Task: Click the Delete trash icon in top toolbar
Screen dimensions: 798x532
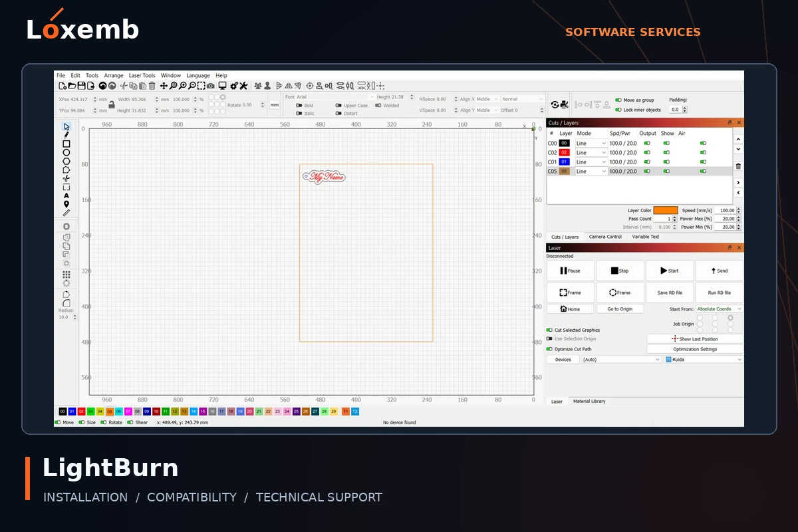Action: [152, 86]
